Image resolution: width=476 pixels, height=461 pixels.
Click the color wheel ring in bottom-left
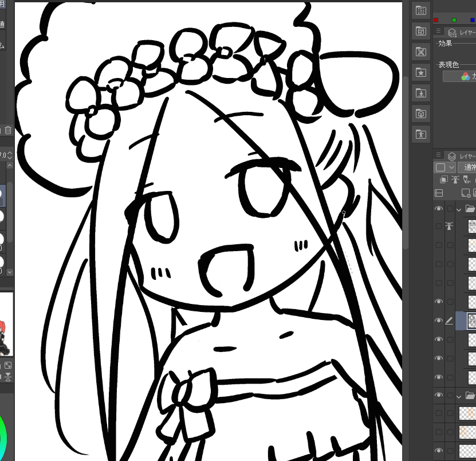3,437
